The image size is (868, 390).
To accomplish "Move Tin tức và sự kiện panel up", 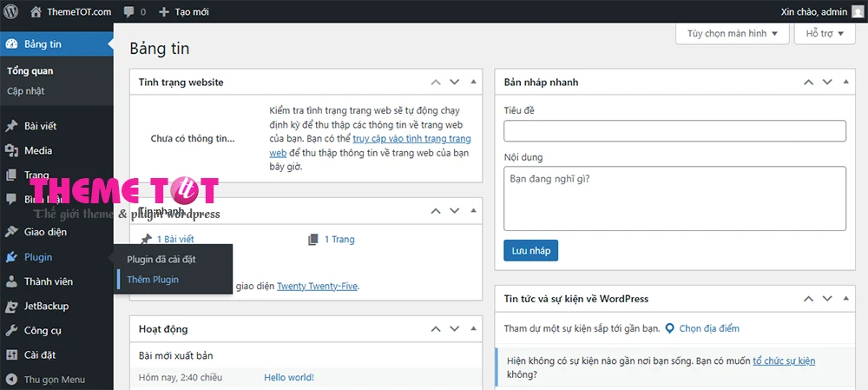I will point(809,299).
